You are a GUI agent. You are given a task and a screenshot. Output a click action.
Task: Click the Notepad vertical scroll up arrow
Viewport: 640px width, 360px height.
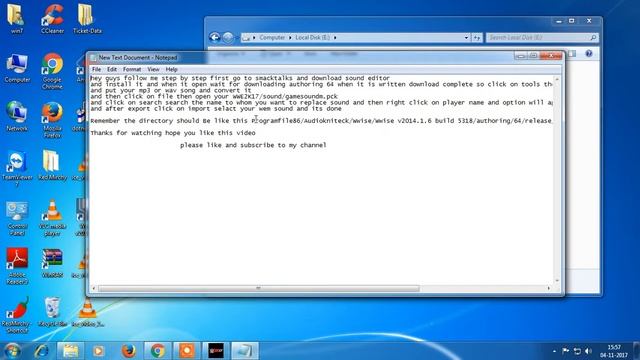557,79
